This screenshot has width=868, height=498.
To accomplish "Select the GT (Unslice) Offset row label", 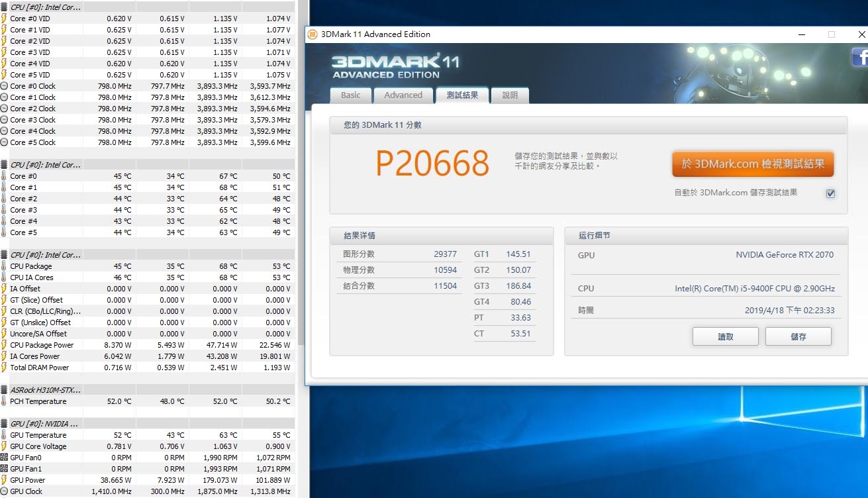I will pos(40,323).
